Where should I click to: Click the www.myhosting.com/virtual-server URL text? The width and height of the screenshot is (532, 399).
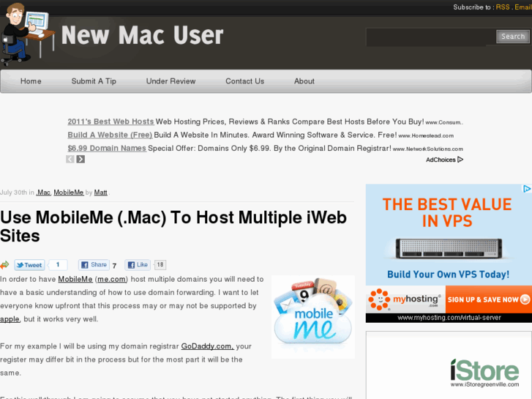point(449,318)
